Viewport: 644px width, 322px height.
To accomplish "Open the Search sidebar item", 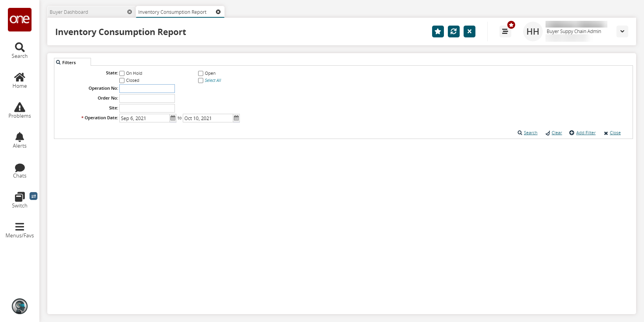I will 20,51.
